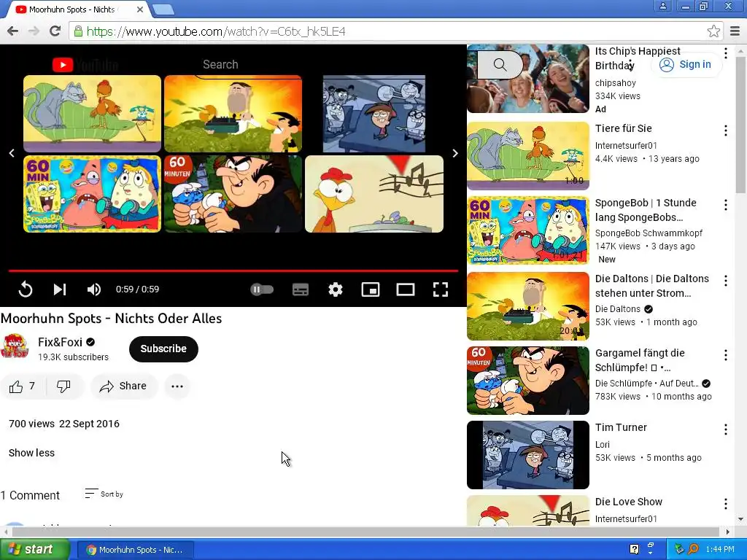Screen dimensions: 747x560
Task: Click Sign in button
Action: point(686,65)
